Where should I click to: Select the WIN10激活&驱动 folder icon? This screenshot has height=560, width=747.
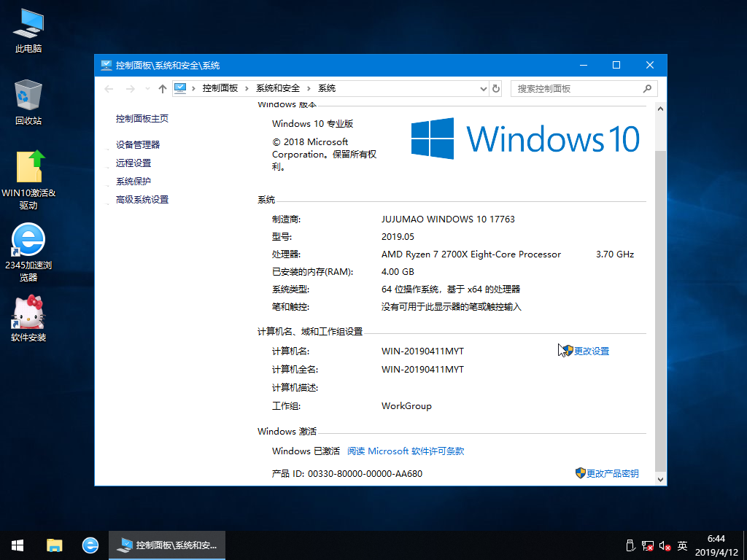point(28,180)
